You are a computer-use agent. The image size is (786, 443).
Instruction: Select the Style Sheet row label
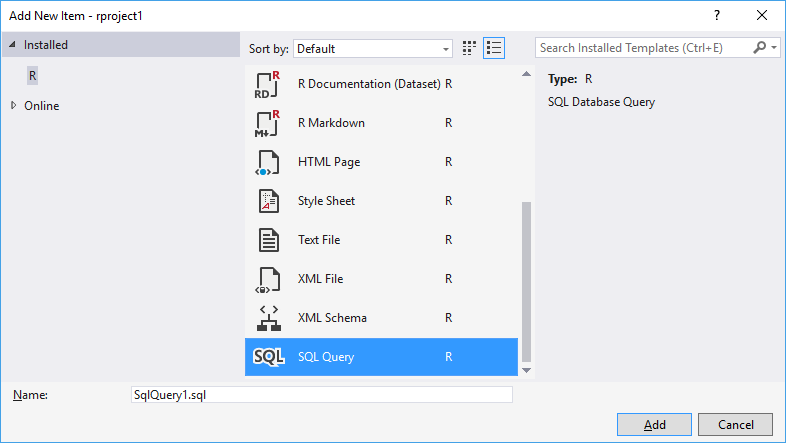click(x=326, y=201)
